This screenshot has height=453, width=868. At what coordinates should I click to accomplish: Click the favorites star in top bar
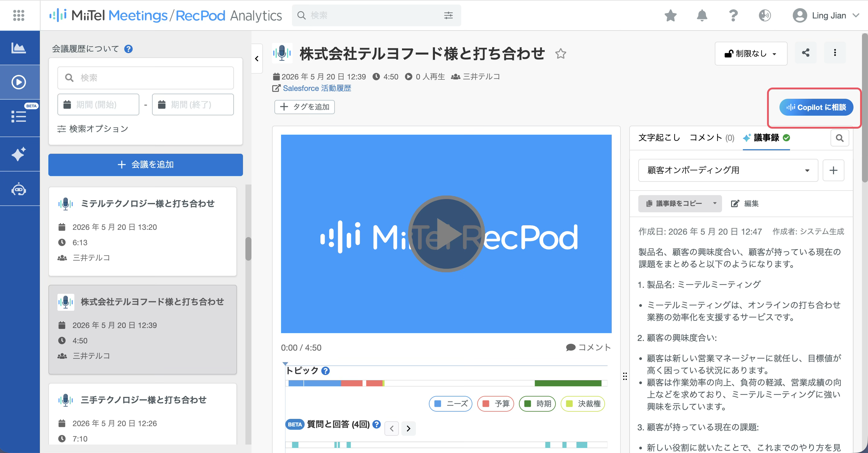671,15
